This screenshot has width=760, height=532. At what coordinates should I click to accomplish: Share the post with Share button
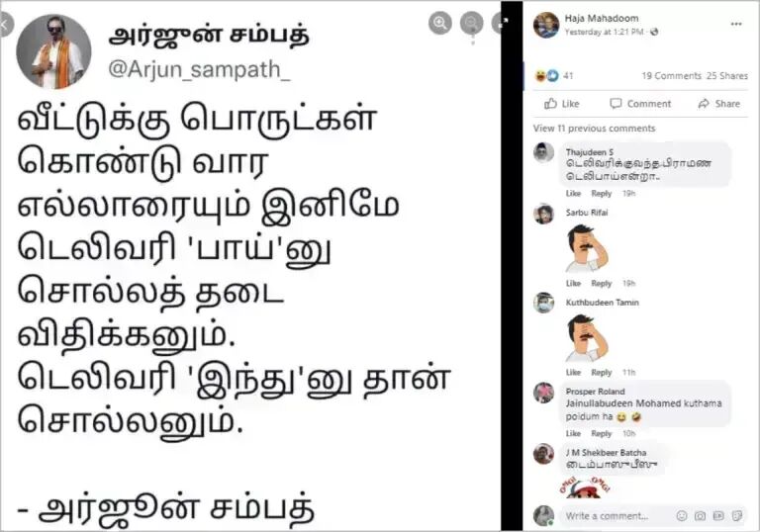click(718, 104)
